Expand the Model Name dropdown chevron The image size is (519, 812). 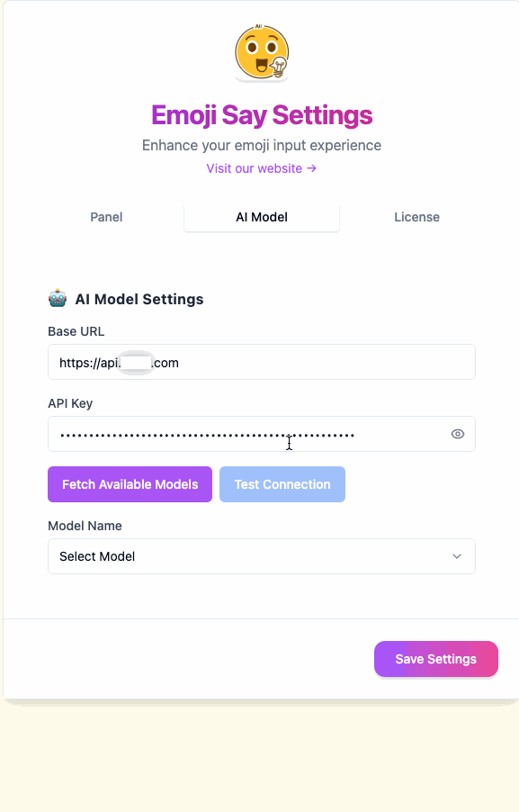tap(457, 556)
